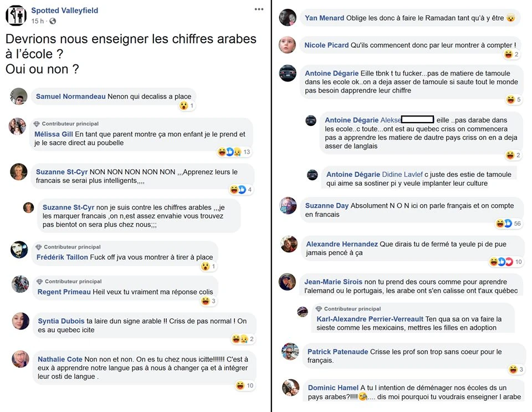Click Yan Menard's profile name
Screen dimensions: 532x412
(x=324, y=18)
